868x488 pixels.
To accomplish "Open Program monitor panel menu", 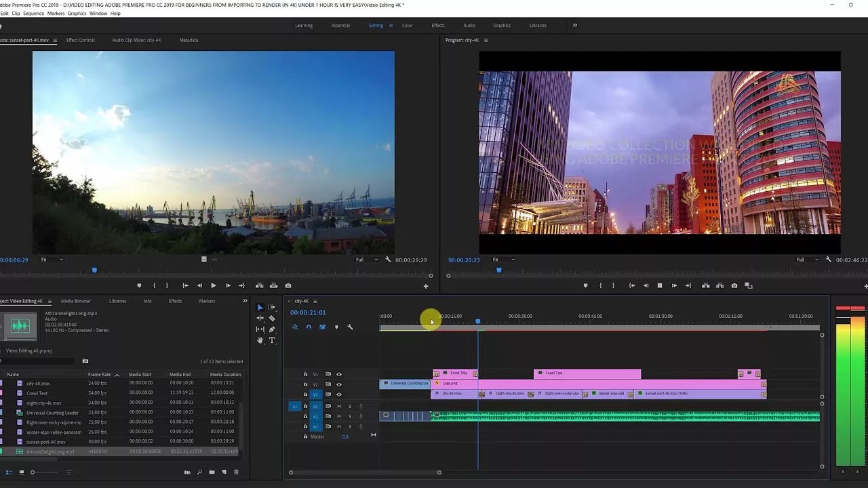I will [x=486, y=40].
